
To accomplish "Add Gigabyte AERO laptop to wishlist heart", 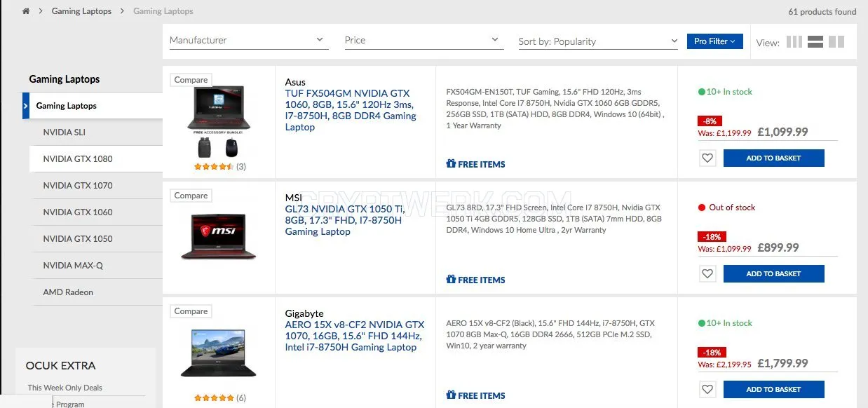I will tap(707, 389).
